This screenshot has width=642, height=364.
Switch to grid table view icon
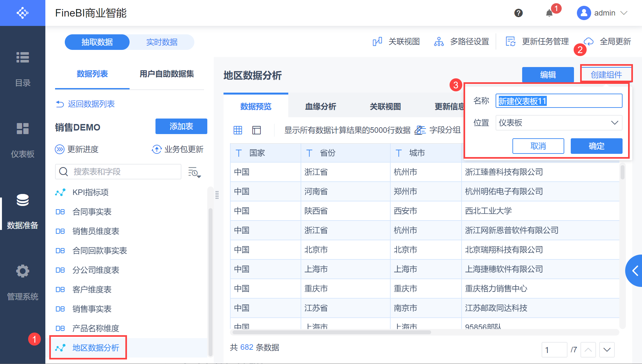[238, 130]
